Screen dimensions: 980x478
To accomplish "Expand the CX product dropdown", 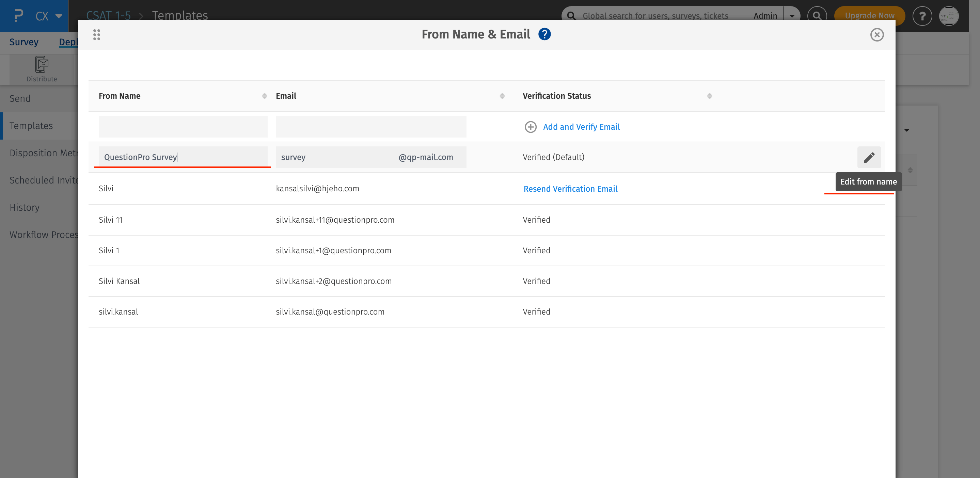I will [59, 16].
